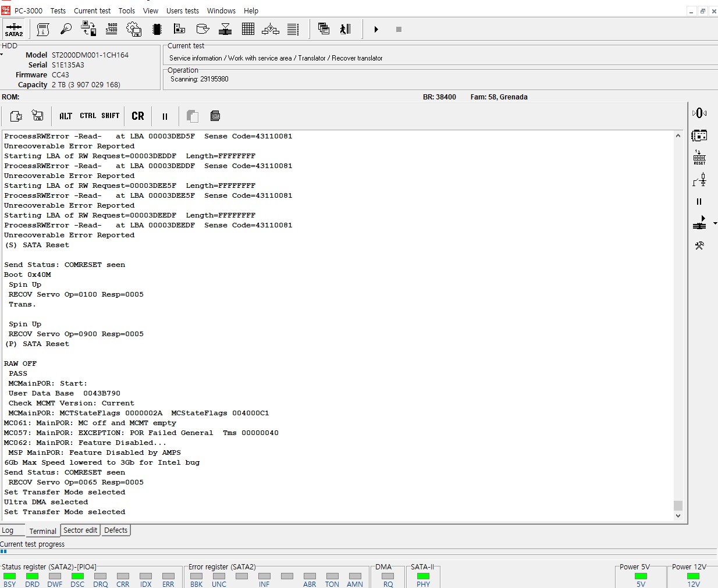
Task: Click the zero position sidebar icon
Action: (699, 113)
